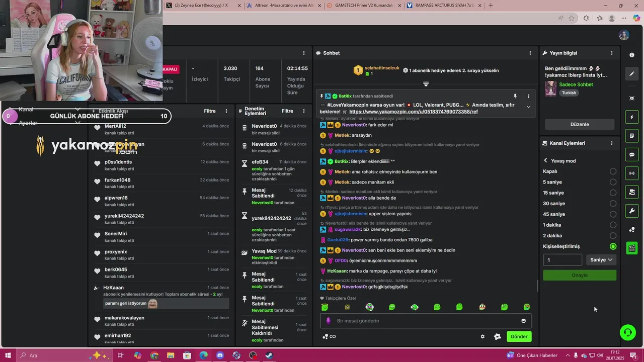Open a new browser tab
The width and height of the screenshot is (644, 362).
point(491,6)
